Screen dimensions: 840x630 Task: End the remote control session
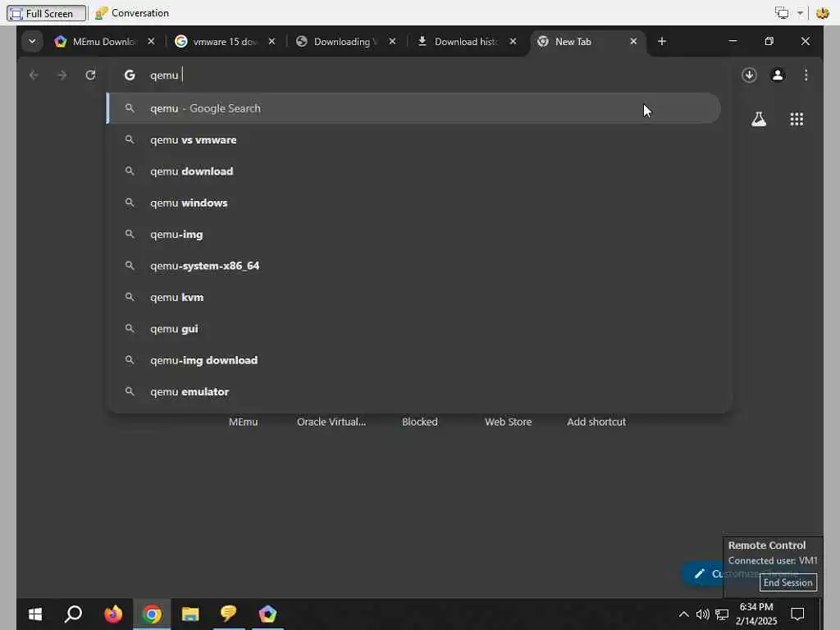click(x=787, y=582)
